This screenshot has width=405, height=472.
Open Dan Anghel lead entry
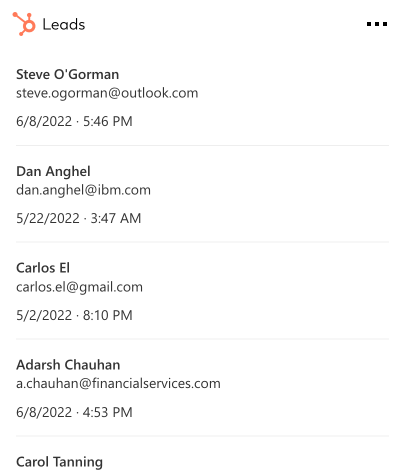(x=202, y=194)
